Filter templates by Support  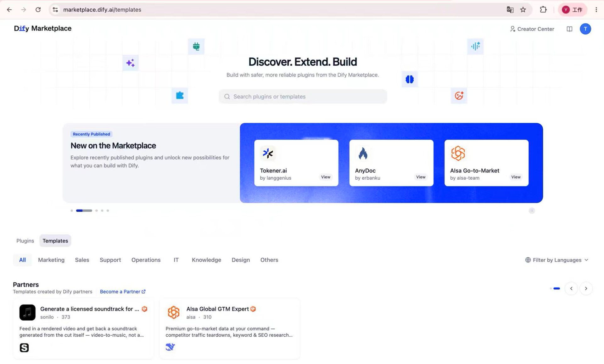pyautogui.click(x=110, y=260)
